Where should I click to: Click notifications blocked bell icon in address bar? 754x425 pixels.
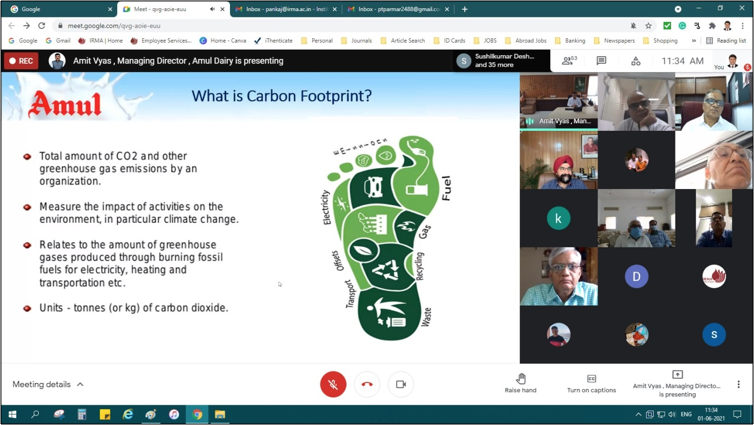(633, 25)
